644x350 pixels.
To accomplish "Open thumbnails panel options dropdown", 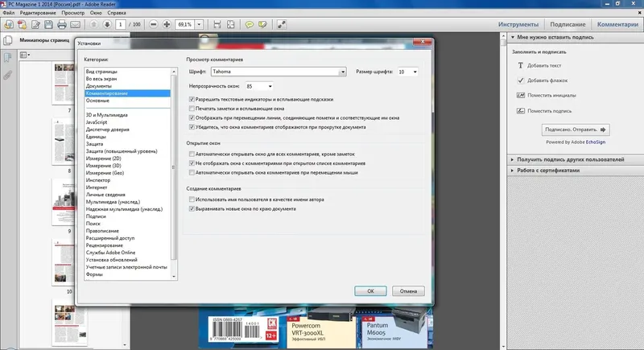I will tap(25, 55).
